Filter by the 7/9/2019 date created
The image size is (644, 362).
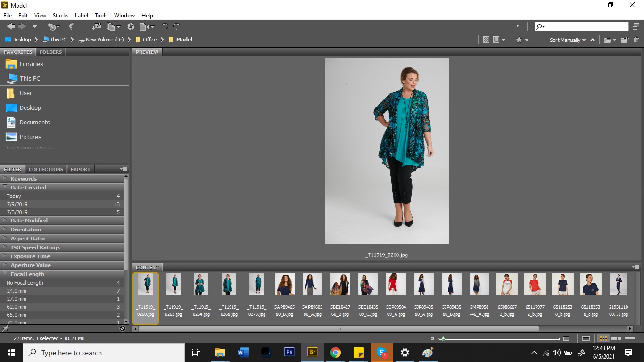click(17, 204)
